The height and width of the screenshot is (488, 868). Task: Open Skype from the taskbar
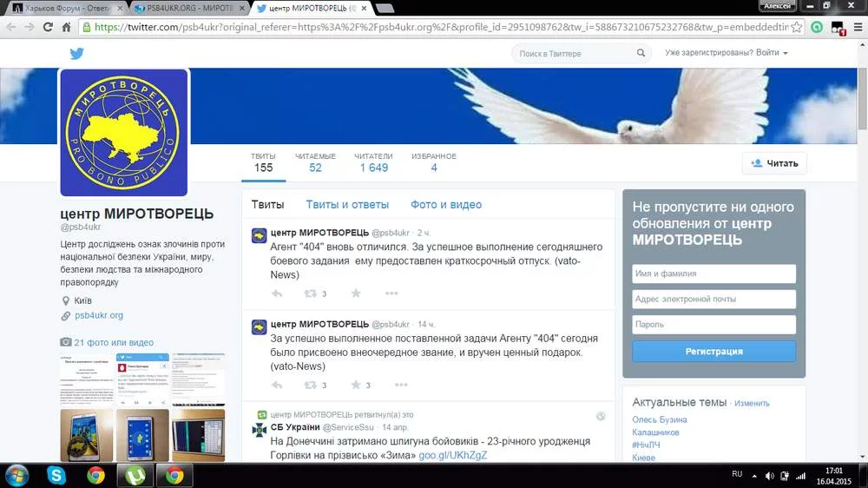tap(56, 476)
